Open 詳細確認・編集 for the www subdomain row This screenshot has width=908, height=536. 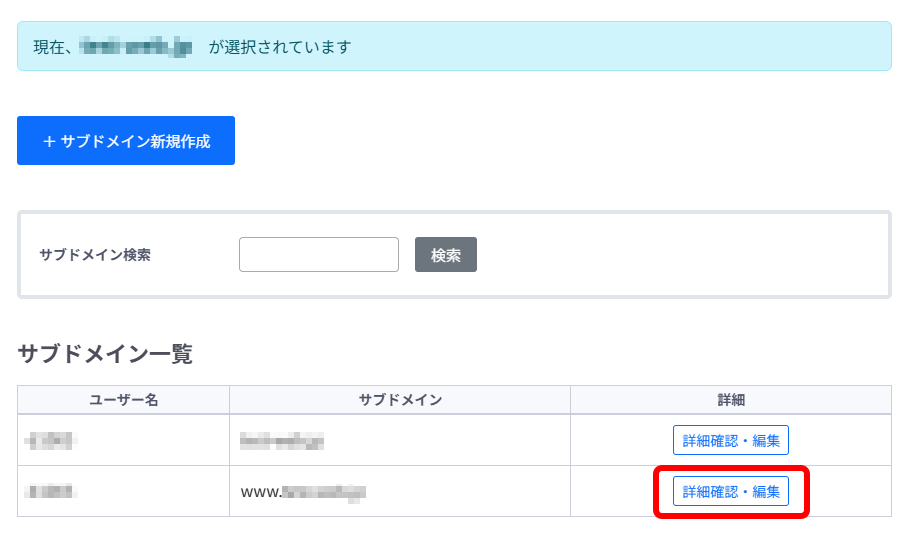click(x=730, y=491)
